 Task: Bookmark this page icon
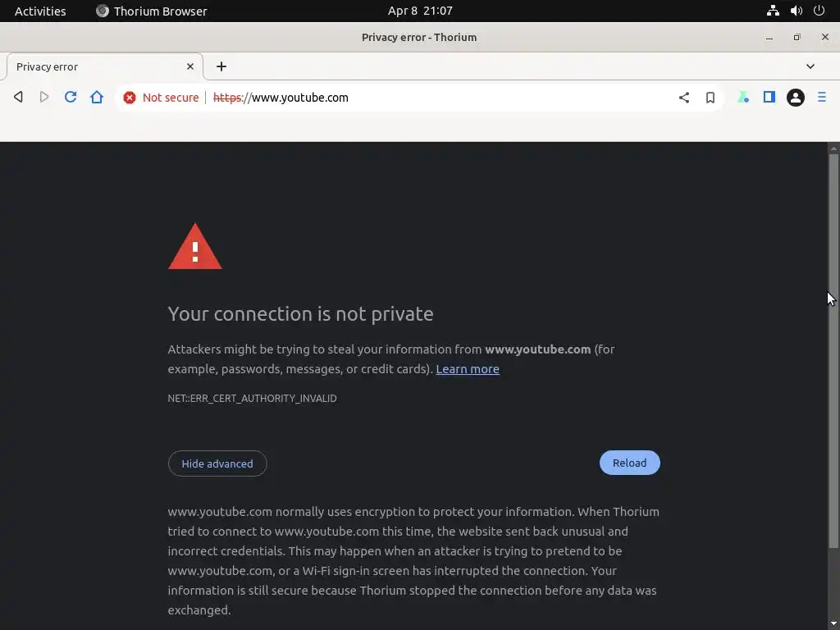point(710,98)
